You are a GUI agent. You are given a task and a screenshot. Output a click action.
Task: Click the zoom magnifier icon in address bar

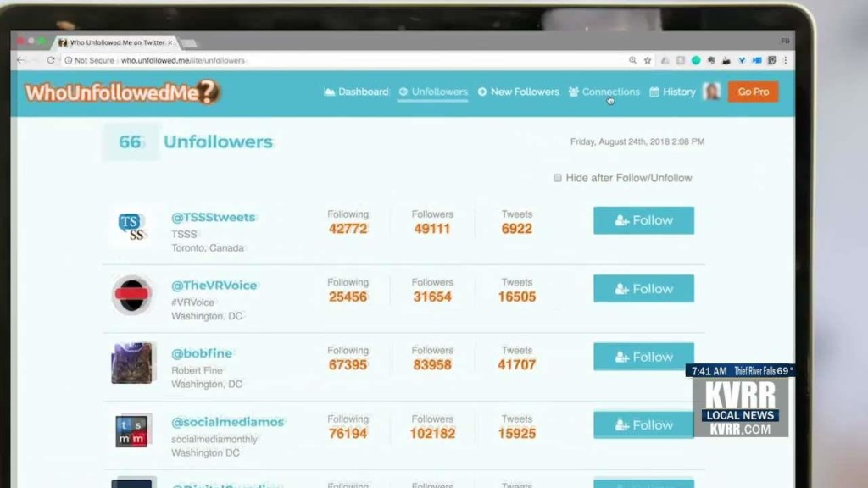(632, 60)
